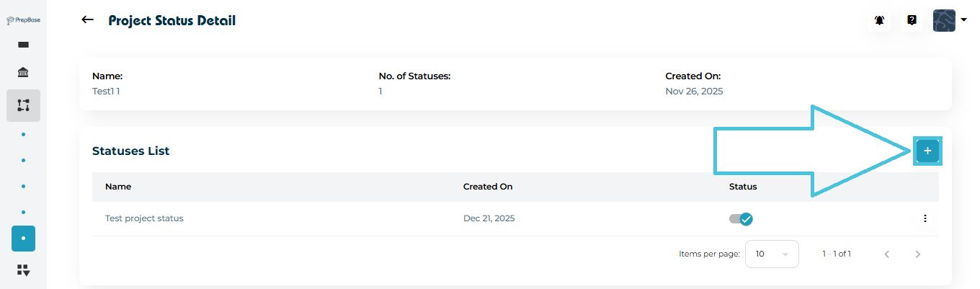Click the PrepBase logo
Image resolution: width=980 pixels, height=289 pixels.
23,20
